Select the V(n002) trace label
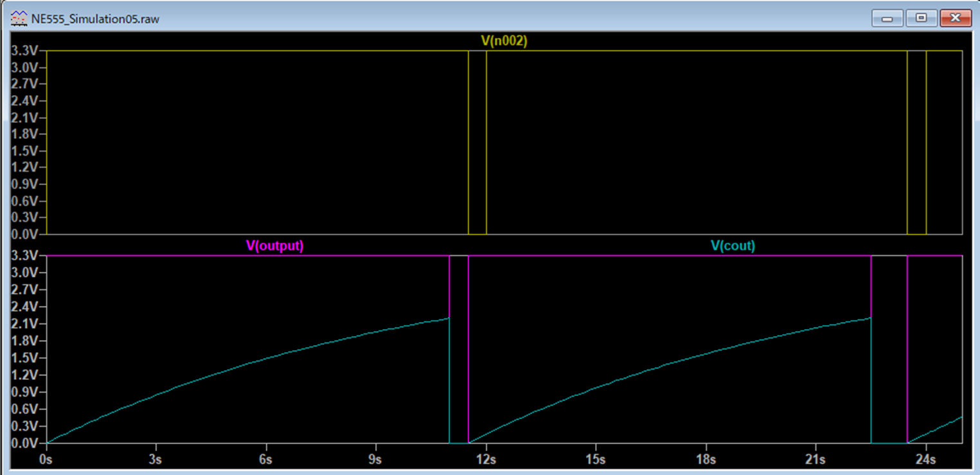The height and width of the screenshot is (475, 980). [x=504, y=41]
